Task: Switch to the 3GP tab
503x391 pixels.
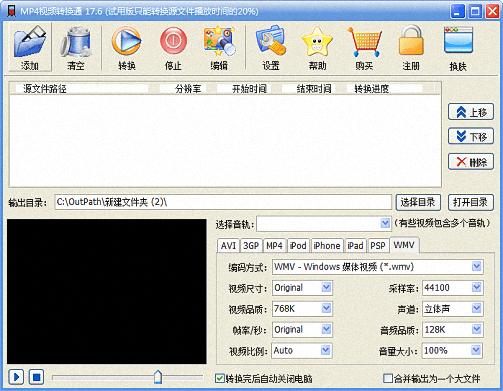Action: click(251, 246)
